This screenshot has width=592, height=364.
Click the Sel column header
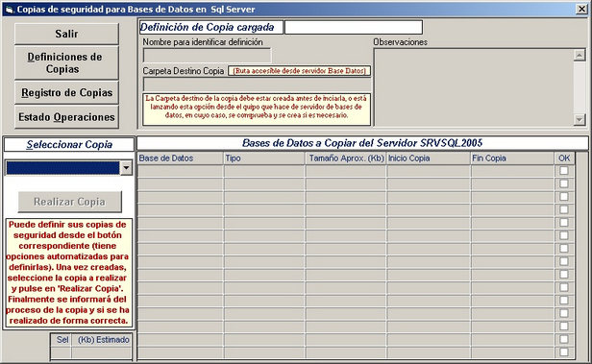click(62, 340)
